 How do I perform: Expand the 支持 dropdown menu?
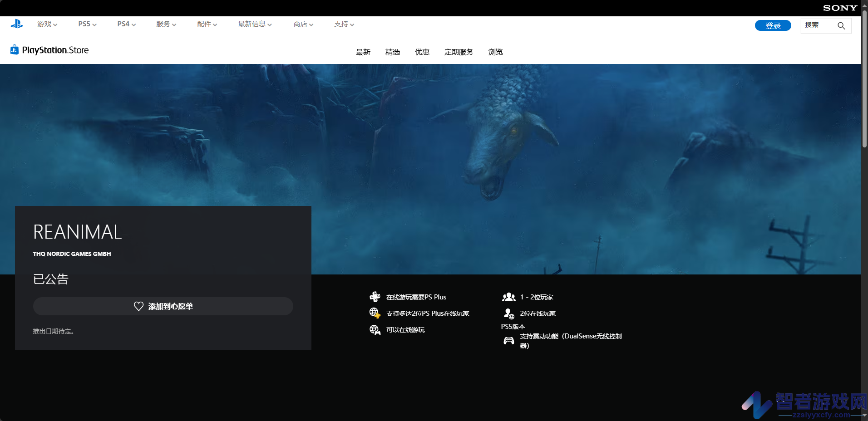[x=344, y=24]
